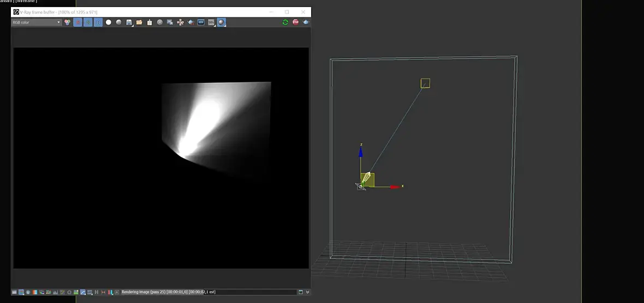
Task: Click the Rendering image pass 25 status text
Action: (x=169, y=292)
